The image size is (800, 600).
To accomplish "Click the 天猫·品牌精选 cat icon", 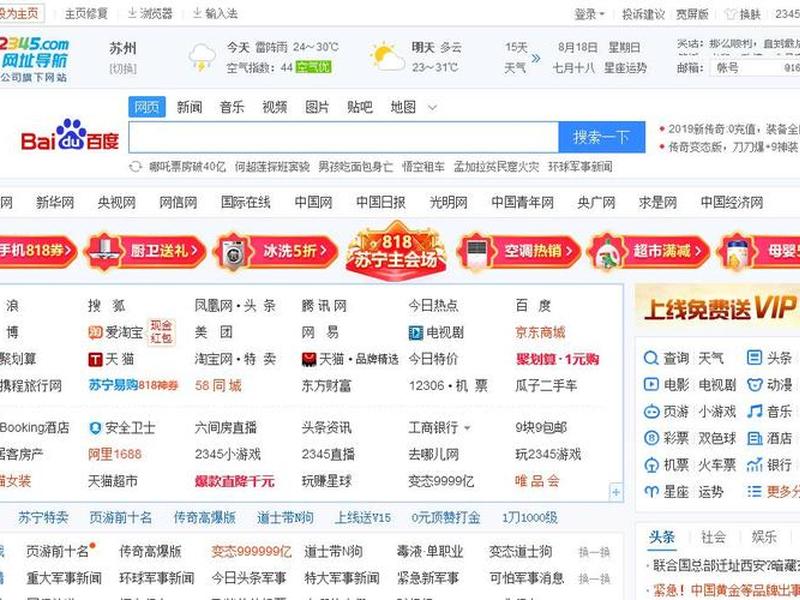I will coord(309,360).
